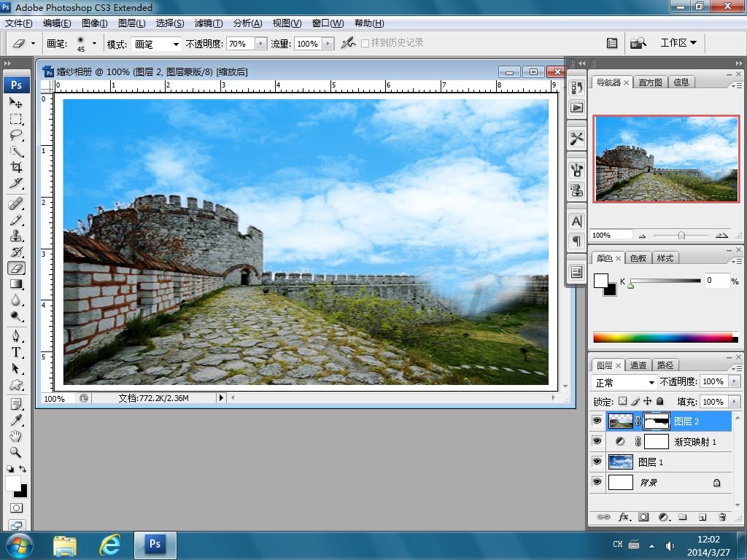Select the Clone Stamp tool
Image resolution: width=747 pixels, height=560 pixels.
pyautogui.click(x=16, y=236)
